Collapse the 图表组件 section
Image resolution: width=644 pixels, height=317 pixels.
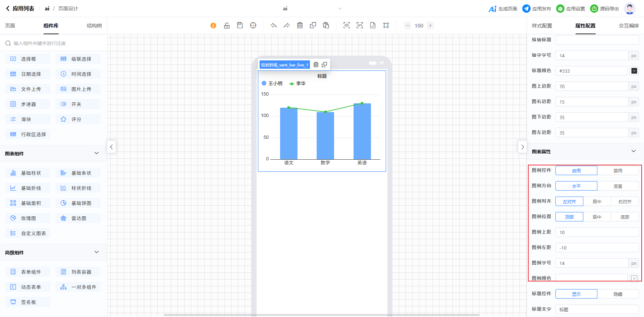point(97,153)
